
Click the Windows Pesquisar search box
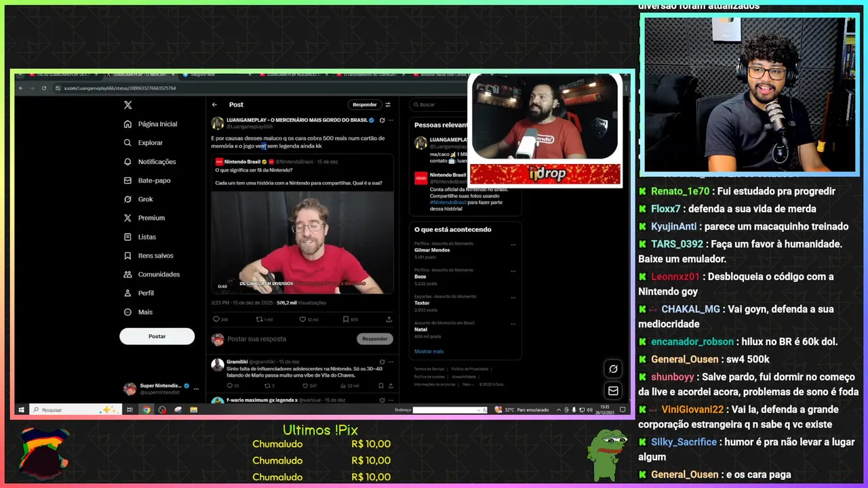click(x=75, y=409)
